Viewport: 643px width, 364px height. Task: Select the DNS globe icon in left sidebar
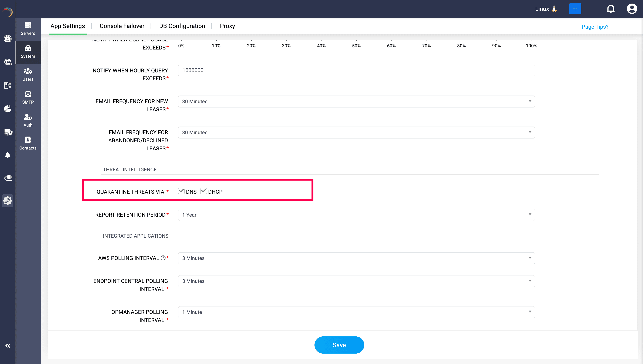click(8, 62)
